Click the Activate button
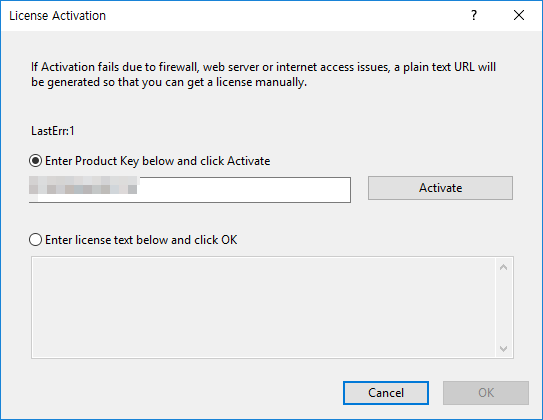This screenshot has height=420, width=543. pyautogui.click(x=440, y=188)
